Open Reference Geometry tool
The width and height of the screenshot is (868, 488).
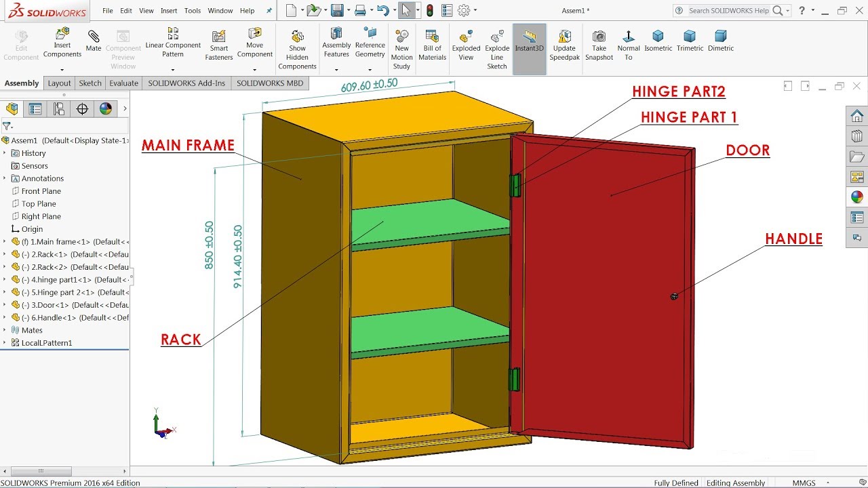tap(370, 42)
